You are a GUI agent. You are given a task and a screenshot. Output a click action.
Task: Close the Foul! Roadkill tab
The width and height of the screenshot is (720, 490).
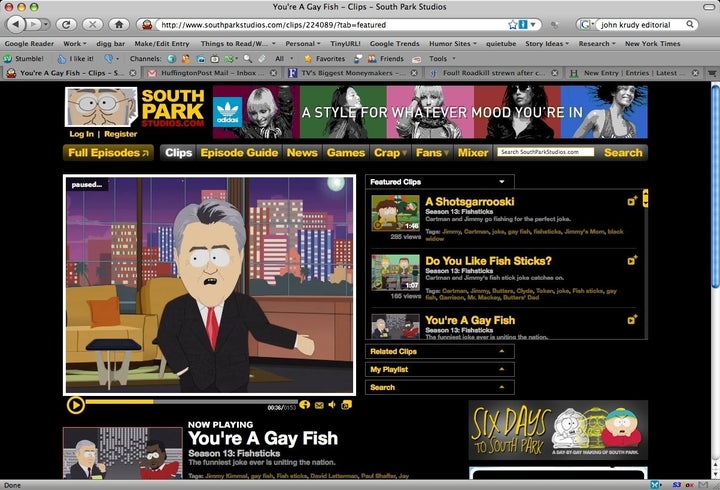[555, 73]
